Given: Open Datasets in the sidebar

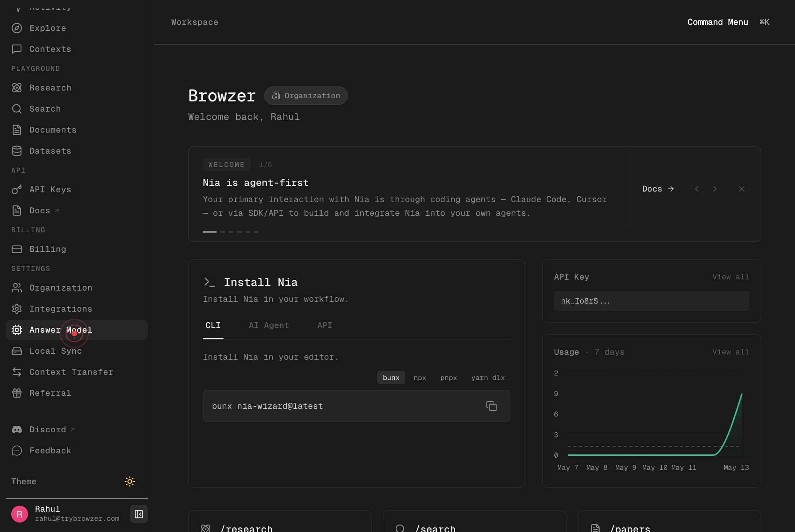Looking at the screenshot, I should click(x=77, y=151).
